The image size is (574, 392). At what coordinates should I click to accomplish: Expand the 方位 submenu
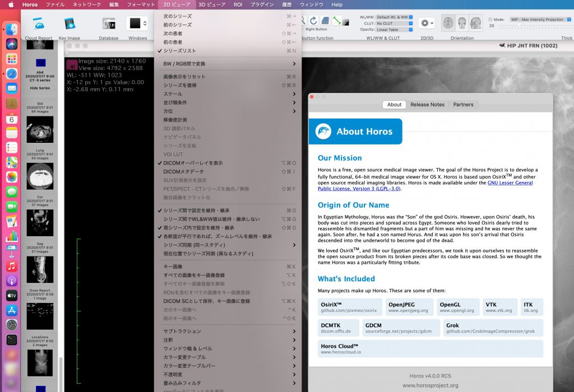228,111
